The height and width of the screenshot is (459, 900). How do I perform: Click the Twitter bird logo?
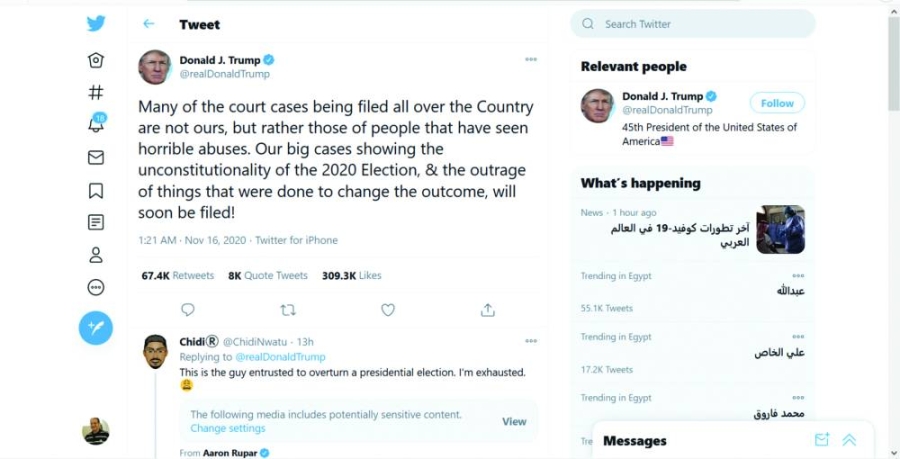(x=96, y=24)
